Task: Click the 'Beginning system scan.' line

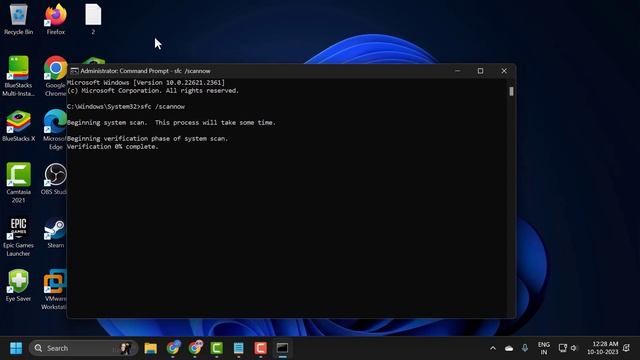Action: click(171, 122)
